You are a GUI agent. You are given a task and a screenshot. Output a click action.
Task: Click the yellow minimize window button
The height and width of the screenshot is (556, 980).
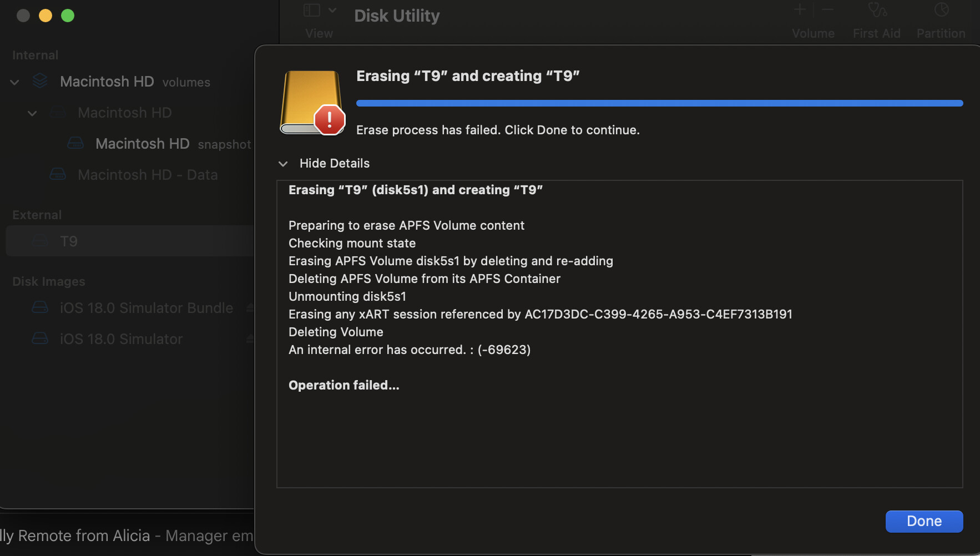(46, 16)
